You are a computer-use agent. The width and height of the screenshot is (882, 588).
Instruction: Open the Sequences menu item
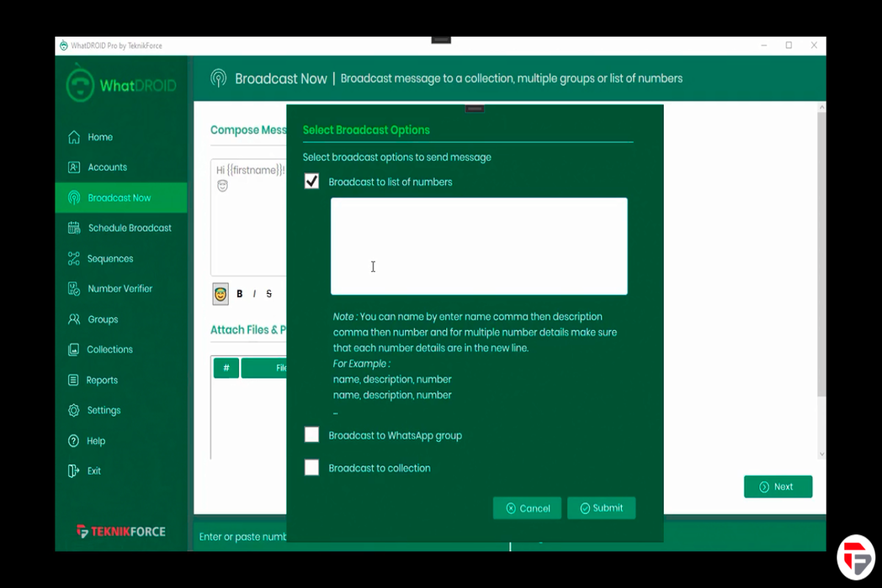tap(121, 259)
